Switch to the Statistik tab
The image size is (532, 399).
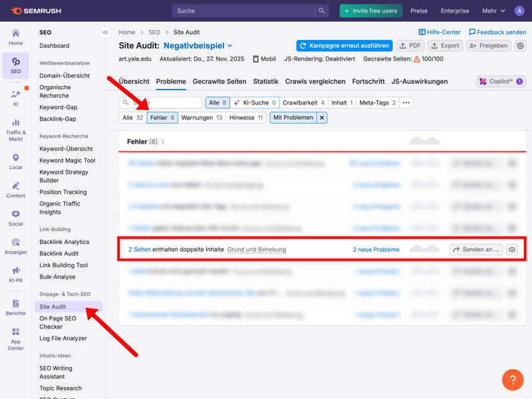click(265, 81)
